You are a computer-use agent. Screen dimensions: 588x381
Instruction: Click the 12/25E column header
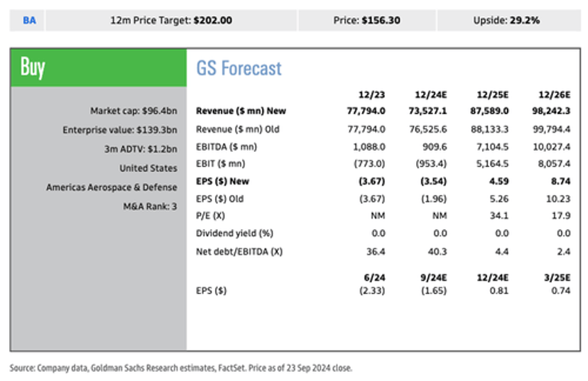click(x=493, y=94)
